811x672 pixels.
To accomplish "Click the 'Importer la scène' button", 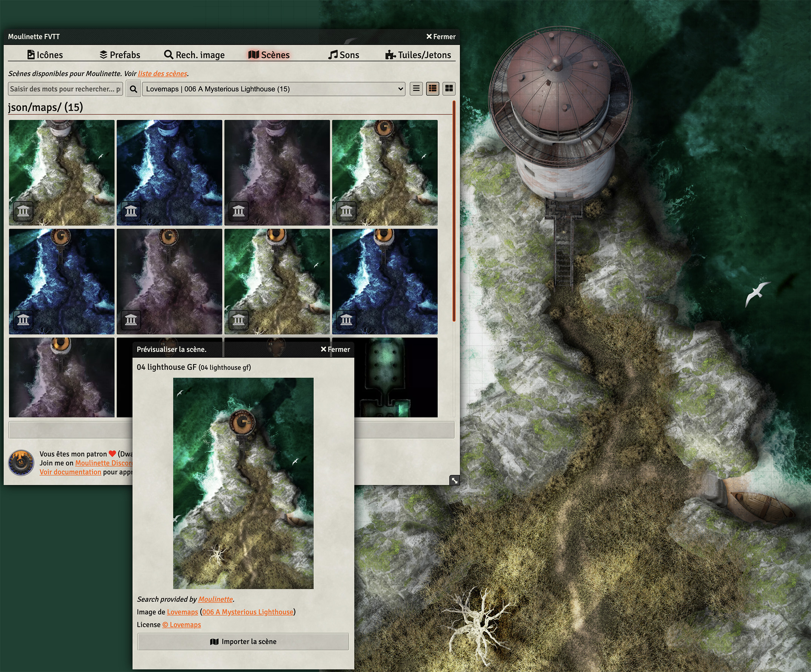I will pos(243,641).
